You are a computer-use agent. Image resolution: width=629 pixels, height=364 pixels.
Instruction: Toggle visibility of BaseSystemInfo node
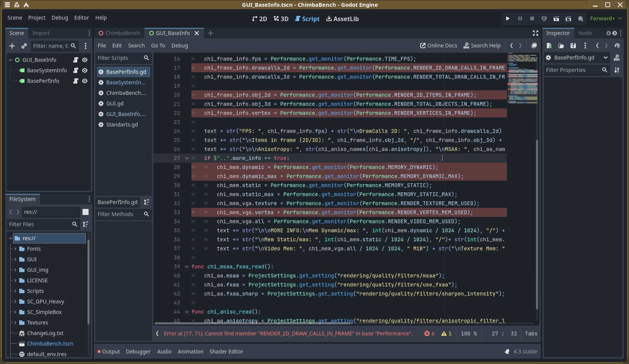85,70
